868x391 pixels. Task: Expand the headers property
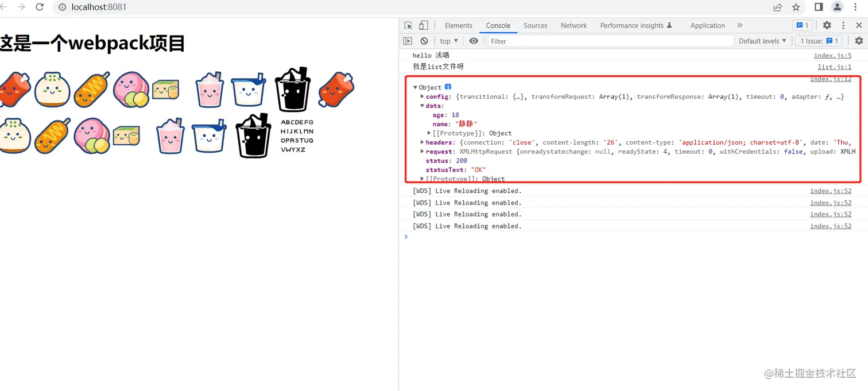click(423, 142)
